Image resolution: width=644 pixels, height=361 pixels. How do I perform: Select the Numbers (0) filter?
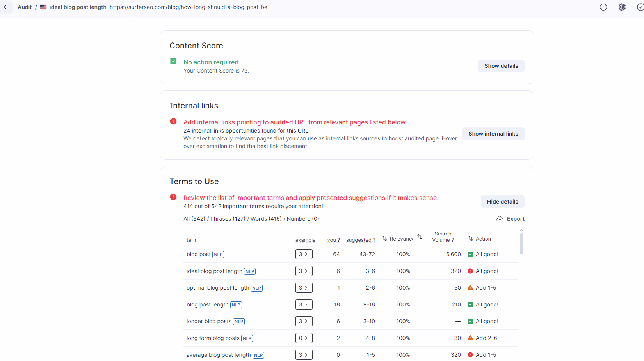coord(303,219)
